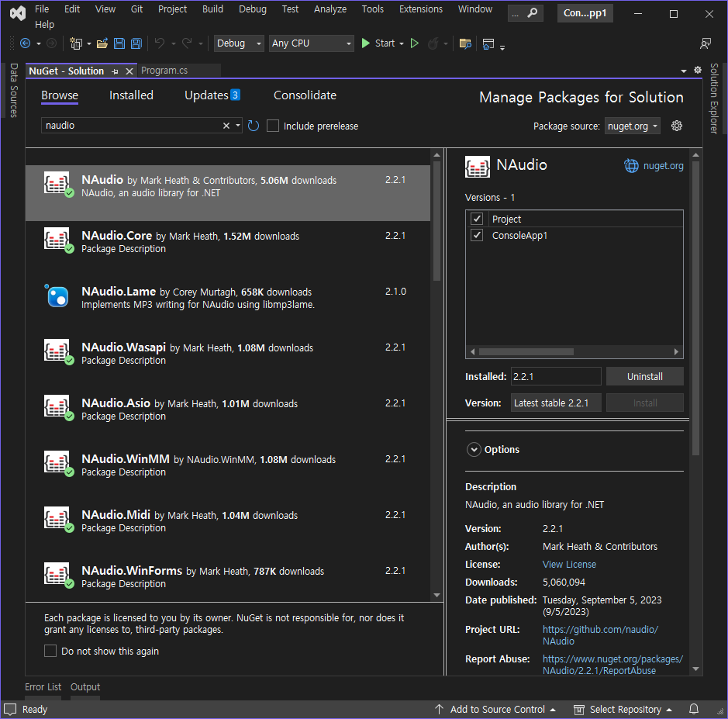Open the nuget.org package source dropdown

pos(632,126)
